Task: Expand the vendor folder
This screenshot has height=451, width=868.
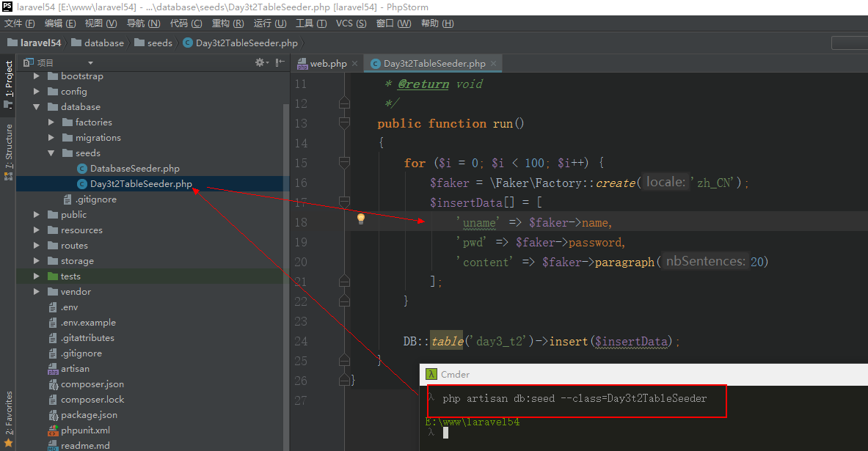Action: (37, 292)
